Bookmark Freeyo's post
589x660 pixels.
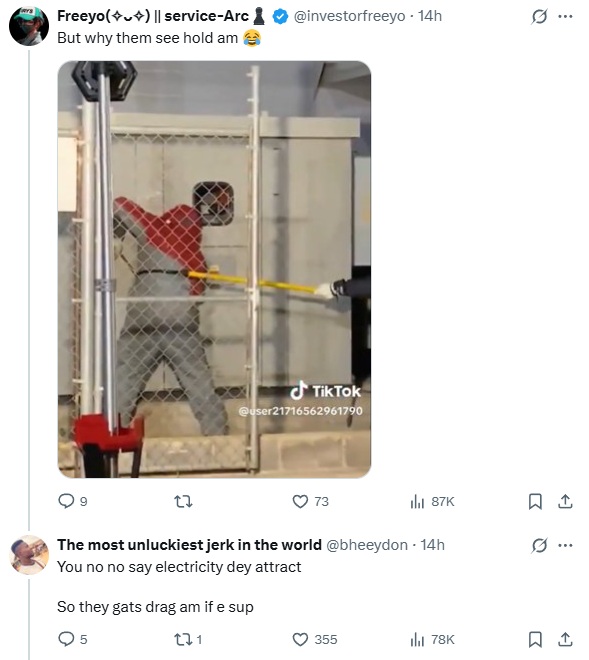(x=535, y=501)
